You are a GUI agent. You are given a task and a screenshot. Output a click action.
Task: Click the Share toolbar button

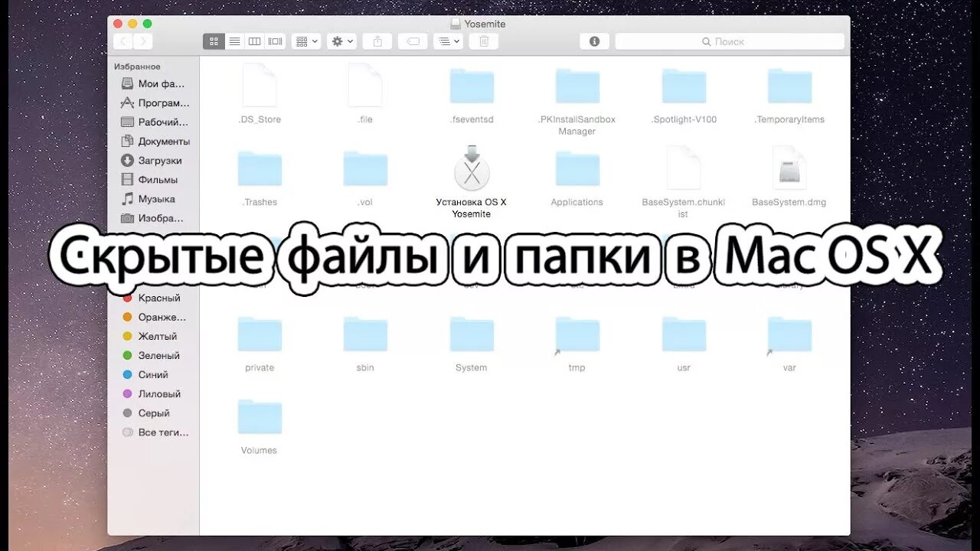click(x=377, y=41)
